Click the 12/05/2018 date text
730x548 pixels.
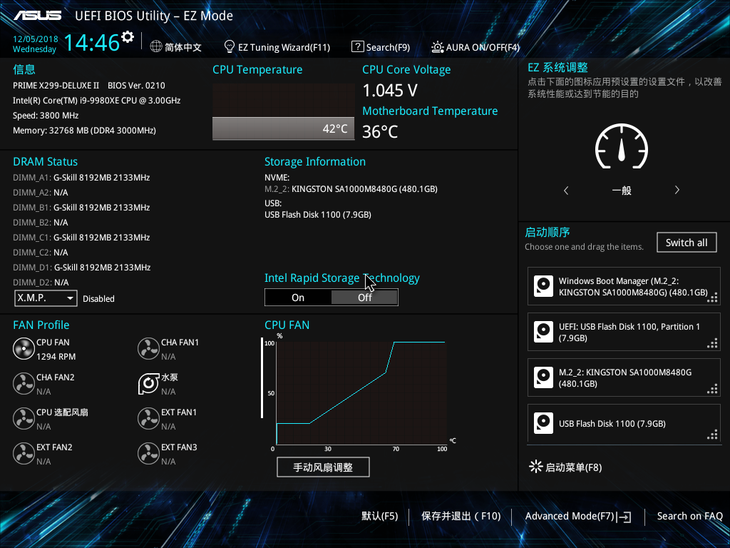35,39
